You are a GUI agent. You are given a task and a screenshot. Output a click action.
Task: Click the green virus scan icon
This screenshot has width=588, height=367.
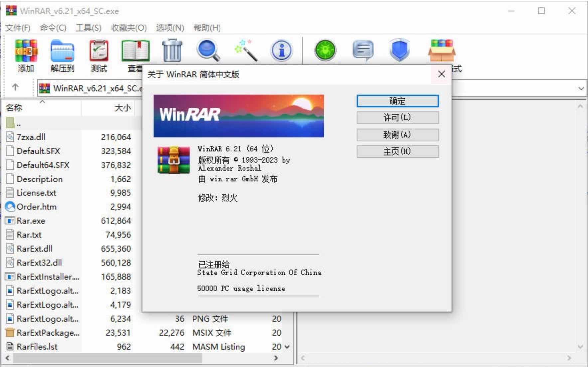[325, 51]
